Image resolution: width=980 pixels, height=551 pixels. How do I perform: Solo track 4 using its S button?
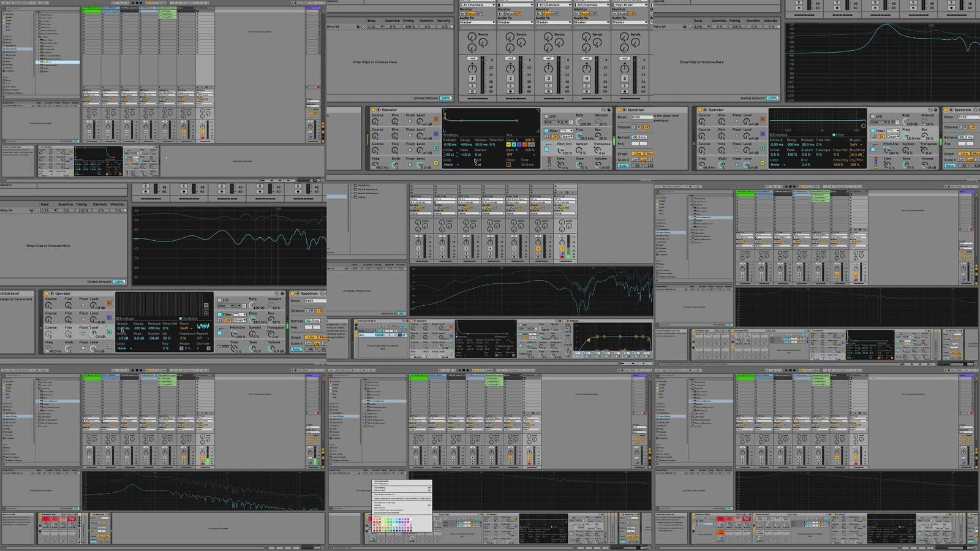click(x=586, y=86)
